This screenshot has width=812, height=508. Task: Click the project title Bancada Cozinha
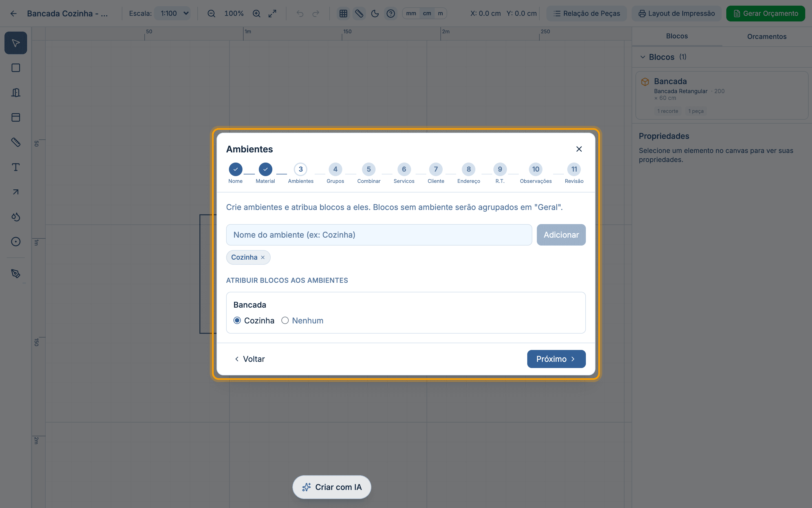click(x=67, y=14)
